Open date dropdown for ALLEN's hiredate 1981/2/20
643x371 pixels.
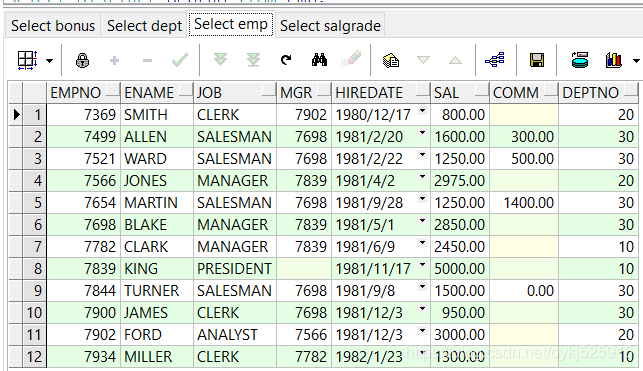click(x=422, y=133)
